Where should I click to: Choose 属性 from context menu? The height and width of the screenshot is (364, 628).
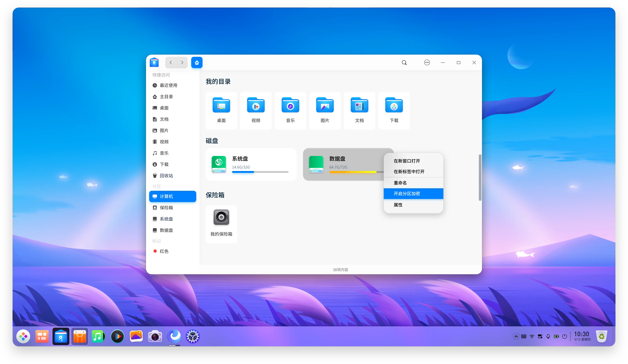coord(413,205)
